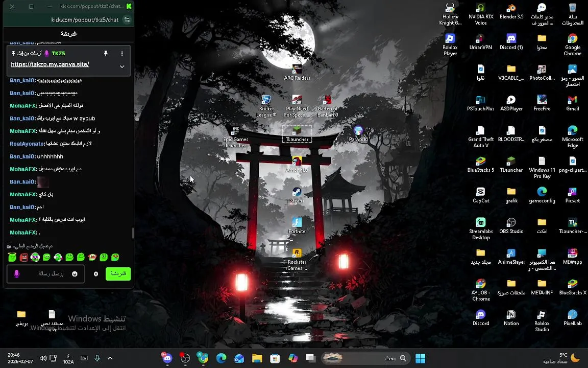Open Roblox Player desktop shortcut
Image resolution: width=588 pixels, height=368 pixels.
tap(450, 44)
